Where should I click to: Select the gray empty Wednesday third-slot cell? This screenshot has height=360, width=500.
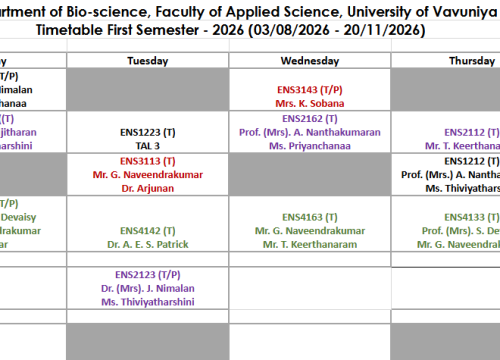coord(310,174)
